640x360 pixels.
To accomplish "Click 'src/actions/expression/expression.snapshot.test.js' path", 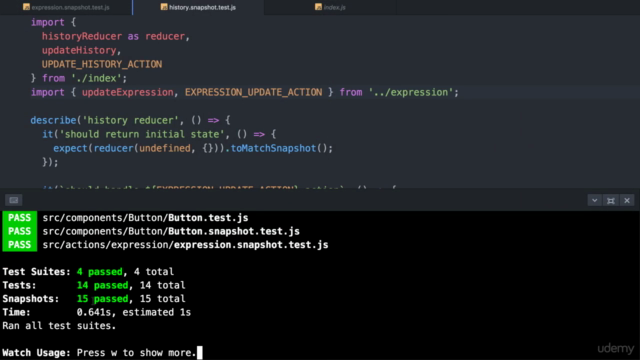I will tap(185, 244).
